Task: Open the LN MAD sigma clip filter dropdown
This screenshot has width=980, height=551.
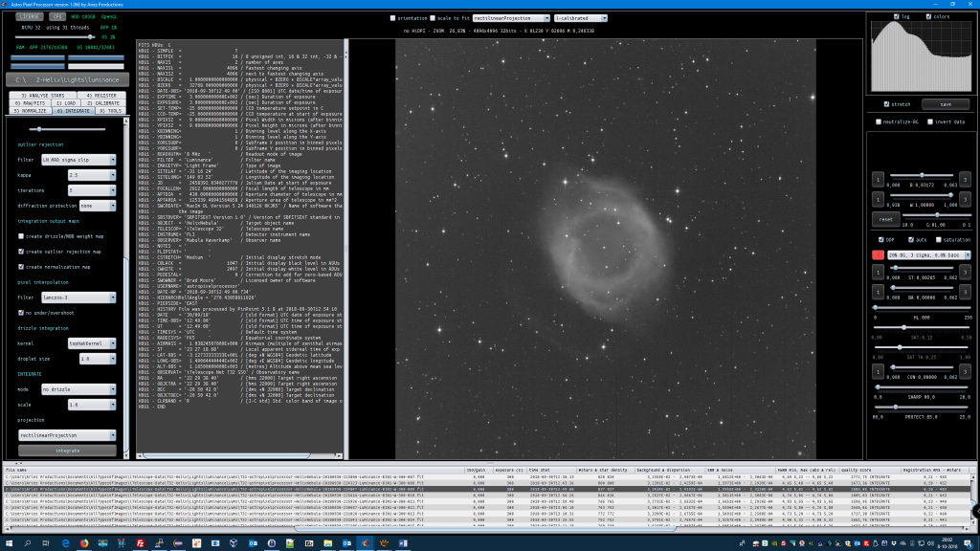Action: [x=79, y=160]
